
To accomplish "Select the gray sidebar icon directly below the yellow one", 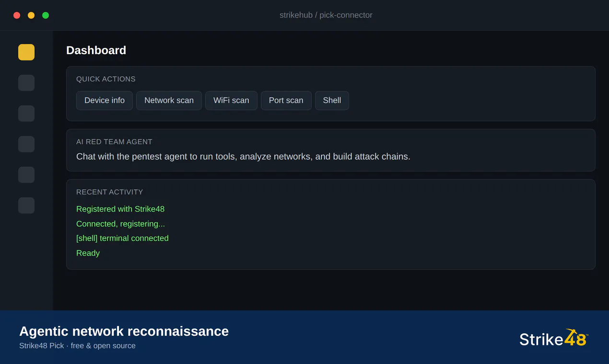I will click(x=26, y=83).
